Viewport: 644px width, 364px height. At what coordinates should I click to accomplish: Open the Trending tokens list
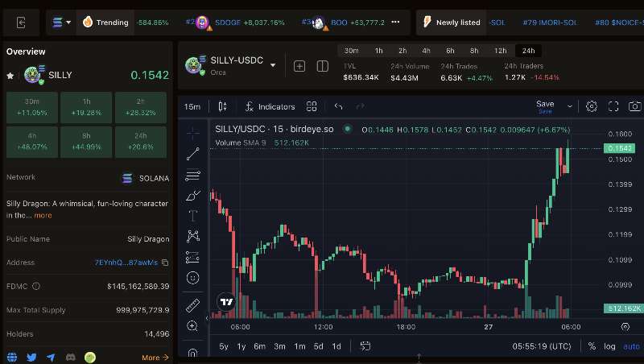coord(105,23)
